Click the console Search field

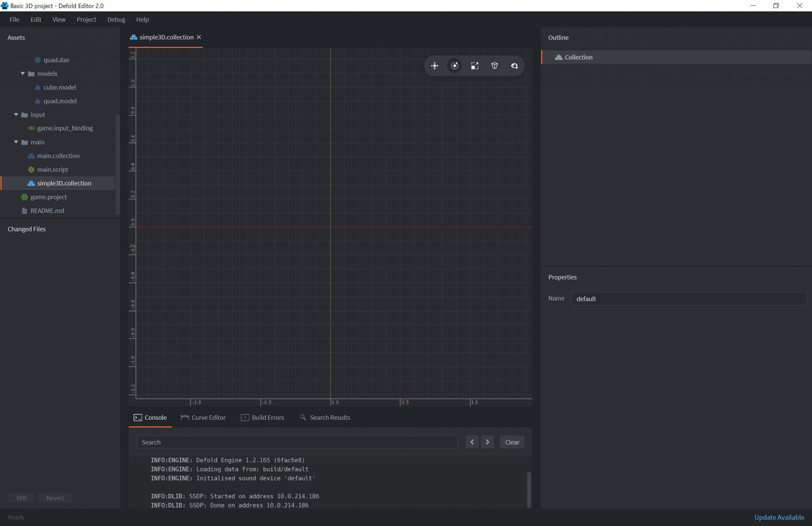pos(297,442)
